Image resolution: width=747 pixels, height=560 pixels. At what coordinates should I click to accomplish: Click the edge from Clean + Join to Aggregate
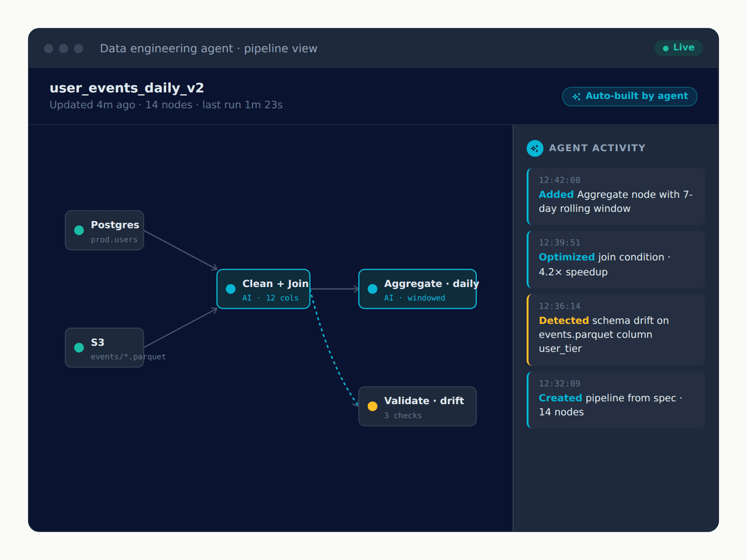334,289
